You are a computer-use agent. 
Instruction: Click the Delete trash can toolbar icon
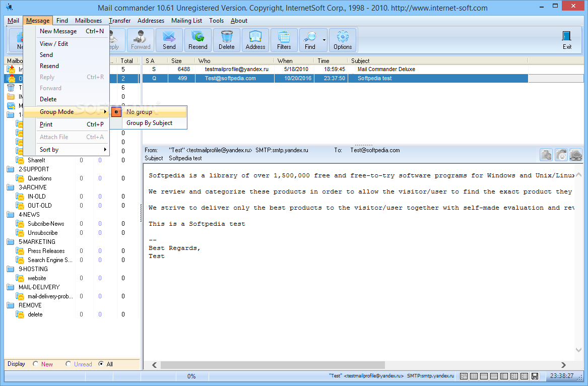(x=227, y=40)
